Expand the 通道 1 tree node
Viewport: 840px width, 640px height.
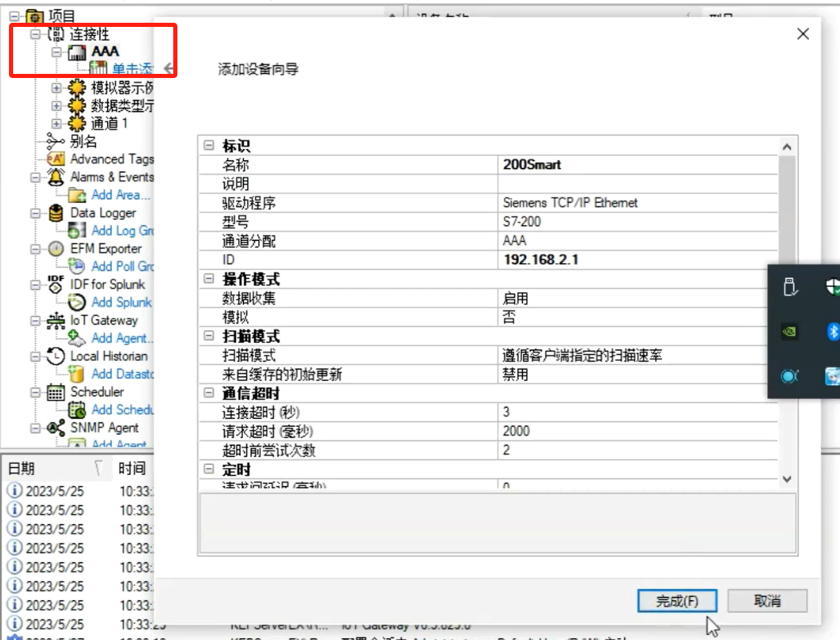coord(57,124)
